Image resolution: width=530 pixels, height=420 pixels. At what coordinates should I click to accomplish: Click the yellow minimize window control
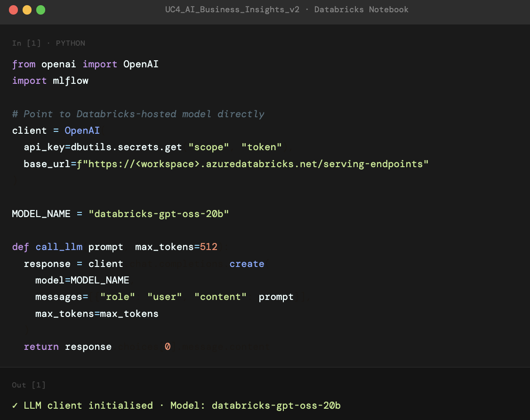click(27, 9)
